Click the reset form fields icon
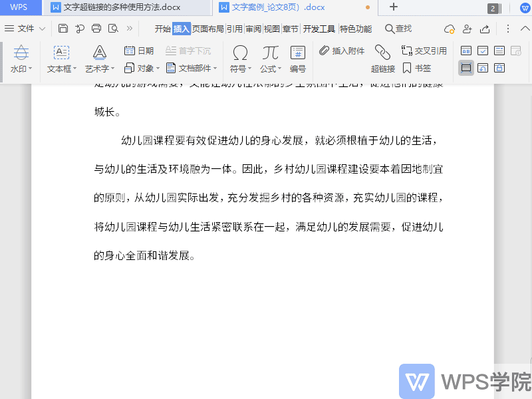The image size is (532, 399). click(x=483, y=68)
